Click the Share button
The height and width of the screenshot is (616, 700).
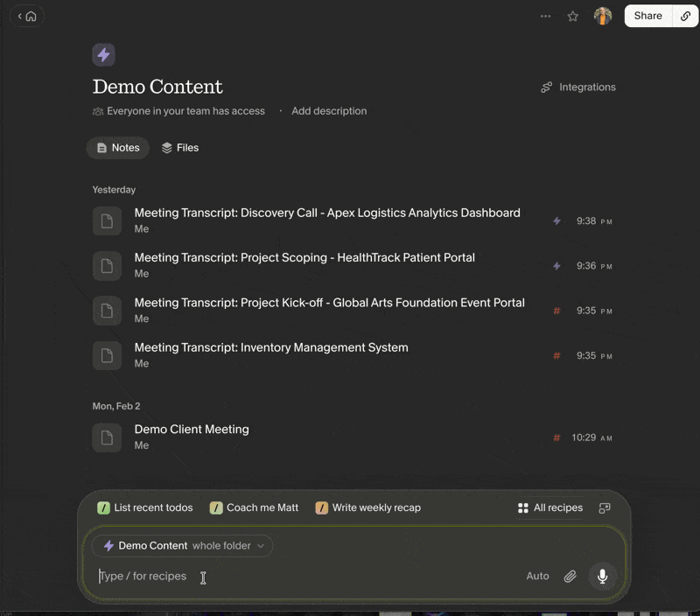pyautogui.click(x=648, y=16)
